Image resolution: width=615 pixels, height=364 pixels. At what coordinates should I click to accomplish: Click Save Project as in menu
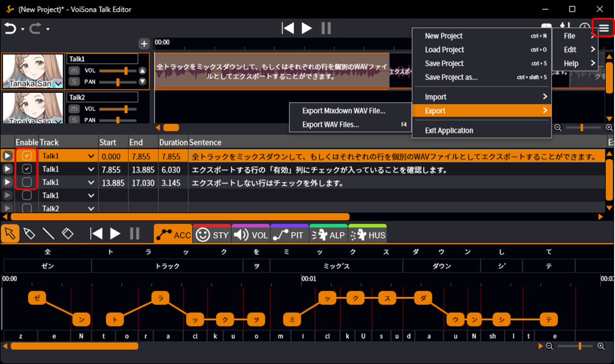click(451, 77)
